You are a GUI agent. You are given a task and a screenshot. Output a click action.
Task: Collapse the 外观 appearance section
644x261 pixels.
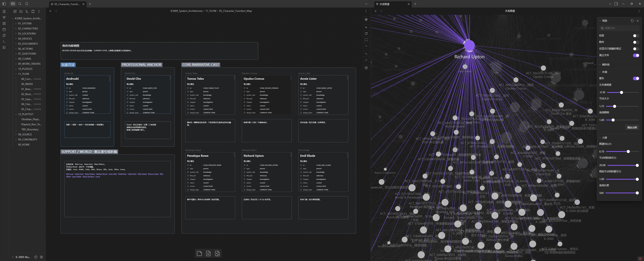pyautogui.click(x=604, y=72)
